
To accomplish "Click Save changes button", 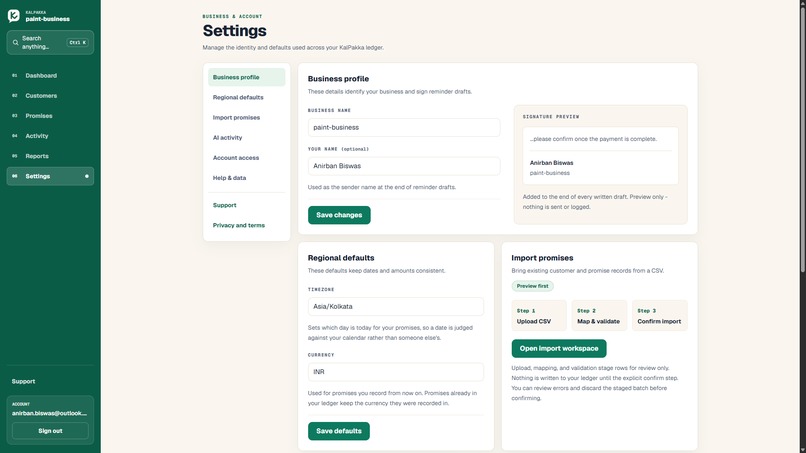I will (x=339, y=215).
